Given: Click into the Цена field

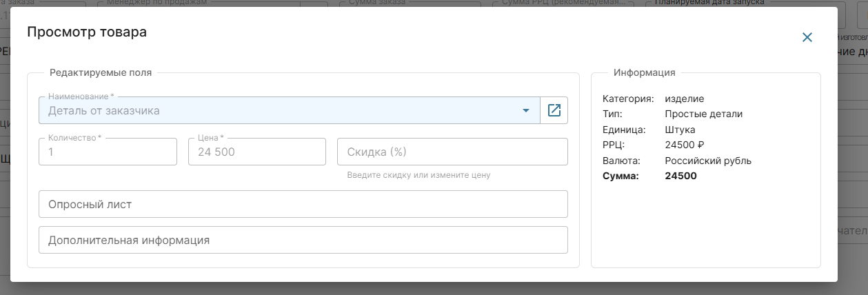Looking at the screenshot, I should [x=256, y=152].
